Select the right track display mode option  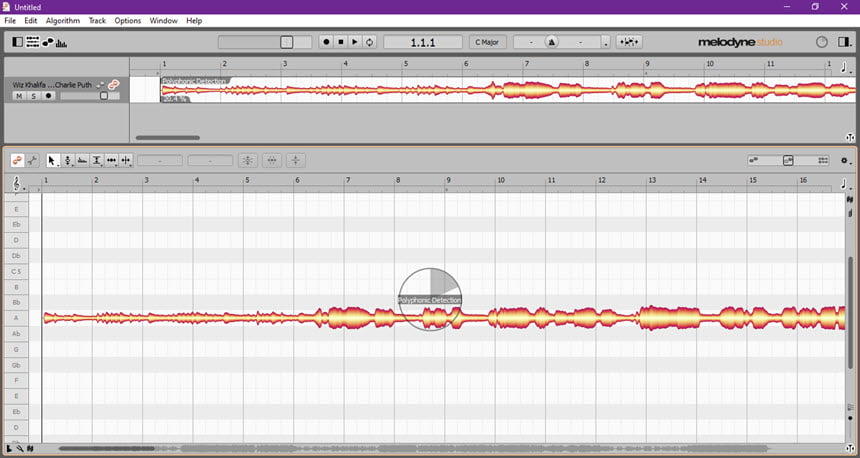[823, 160]
